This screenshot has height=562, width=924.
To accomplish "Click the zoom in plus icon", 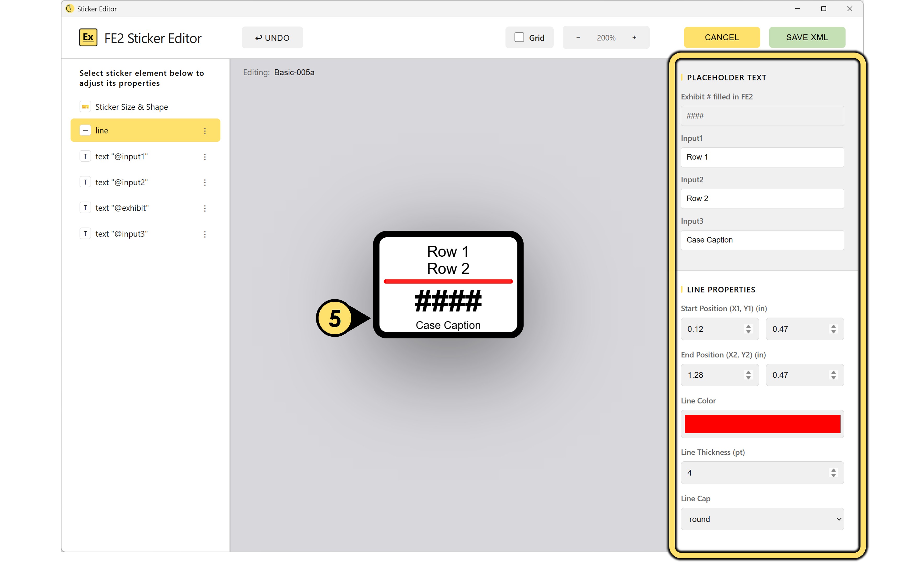I will click(634, 38).
